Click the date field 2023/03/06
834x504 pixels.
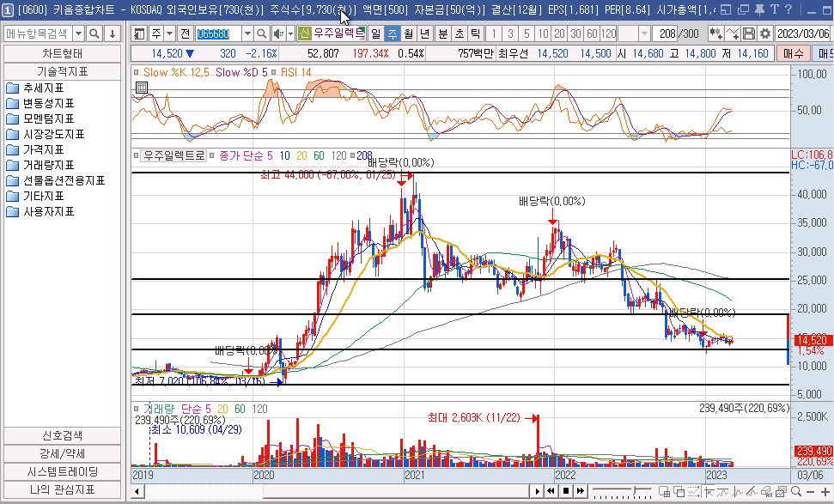pos(802,34)
